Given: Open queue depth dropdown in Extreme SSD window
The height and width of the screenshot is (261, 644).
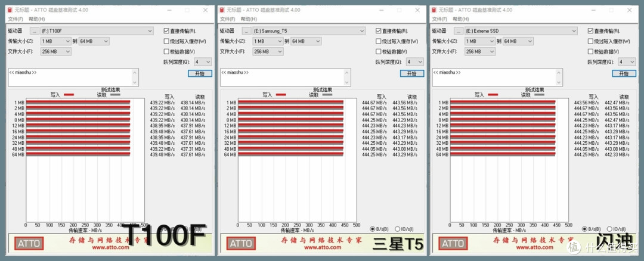Looking at the screenshot, I should 627,62.
